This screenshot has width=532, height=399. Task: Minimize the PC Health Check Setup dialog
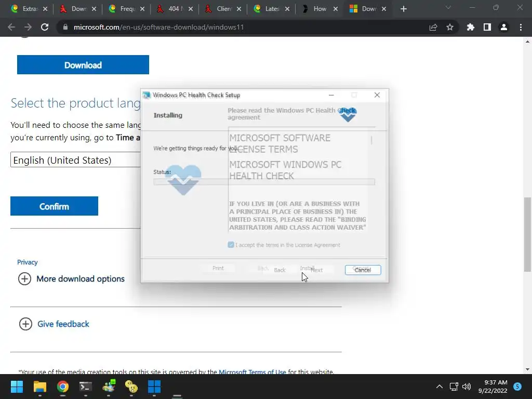331,96
